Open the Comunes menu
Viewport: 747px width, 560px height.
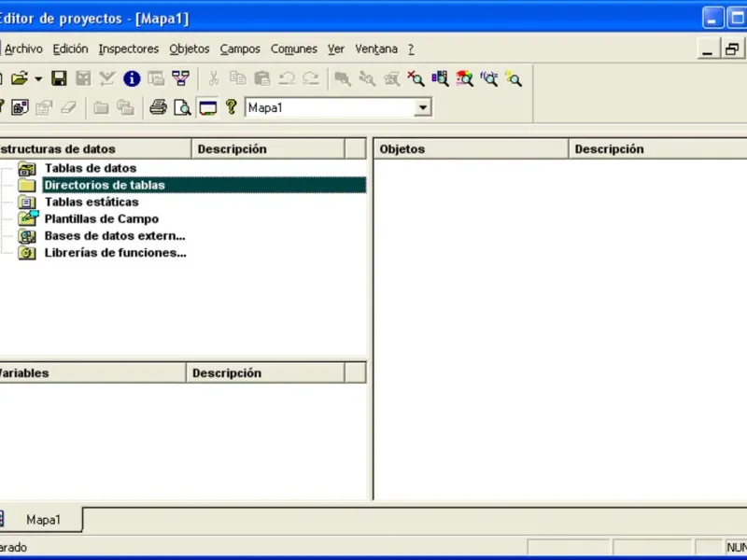pyautogui.click(x=294, y=49)
